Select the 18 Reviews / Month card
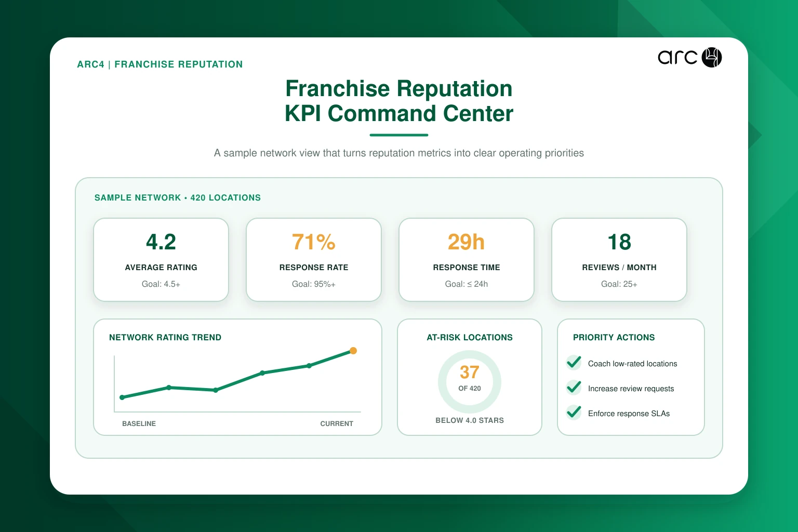Image resolution: width=798 pixels, height=532 pixels. tap(619, 260)
